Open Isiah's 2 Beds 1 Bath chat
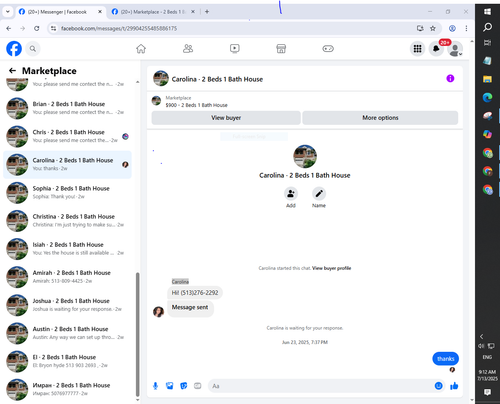 (67, 249)
